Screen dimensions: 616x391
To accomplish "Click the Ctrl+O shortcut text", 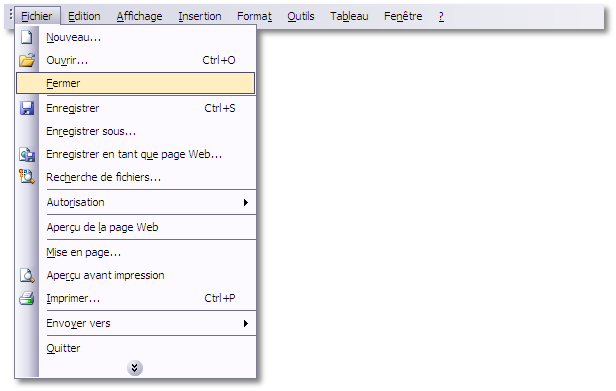I will click(x=219, y=60).
